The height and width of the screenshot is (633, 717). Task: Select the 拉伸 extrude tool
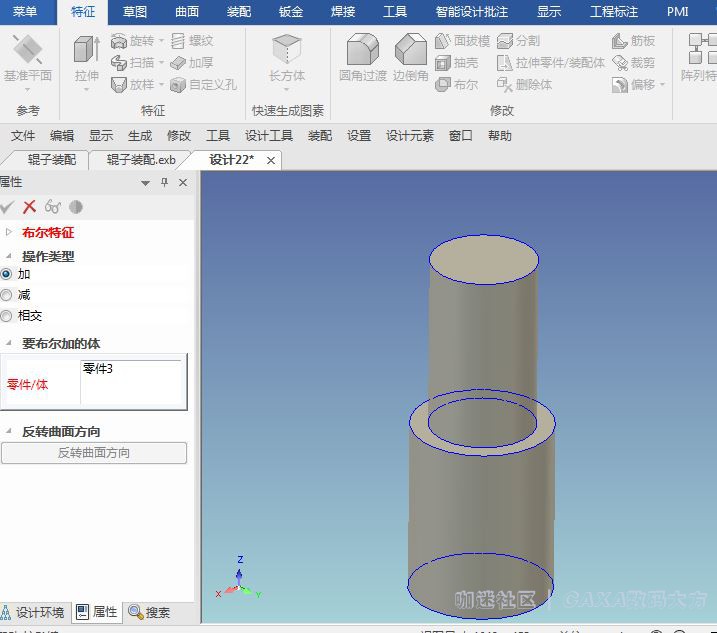(x=86, y=59)
